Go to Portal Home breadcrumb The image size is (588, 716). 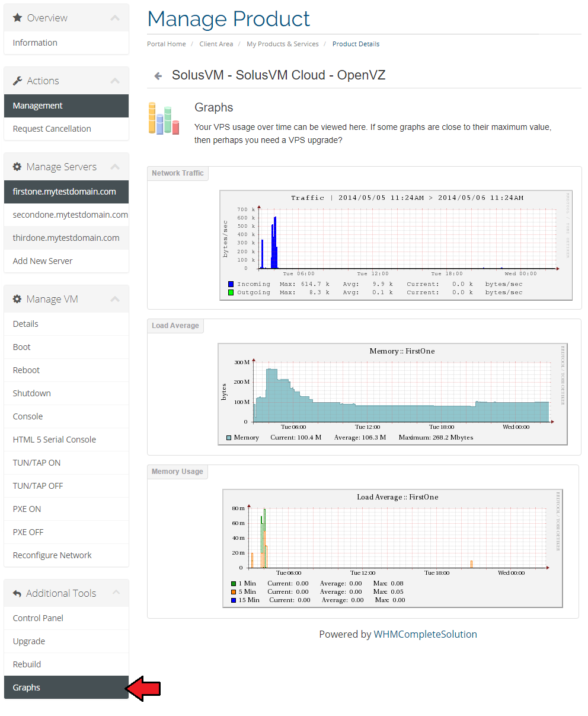pyautogui.click(x=167, y=44)
